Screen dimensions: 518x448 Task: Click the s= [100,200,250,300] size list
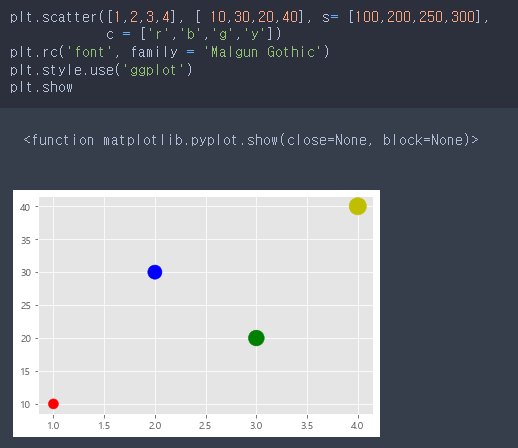click(401, 17)
